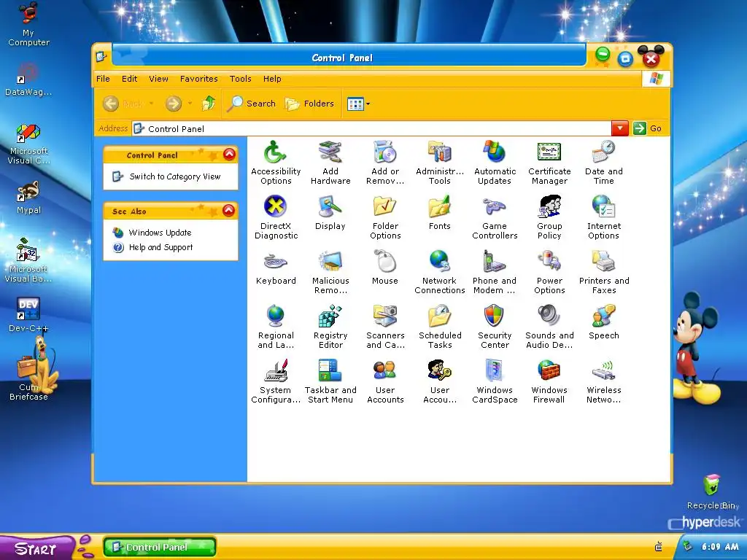
Task: Open the View menu
Action: (158, 79)
